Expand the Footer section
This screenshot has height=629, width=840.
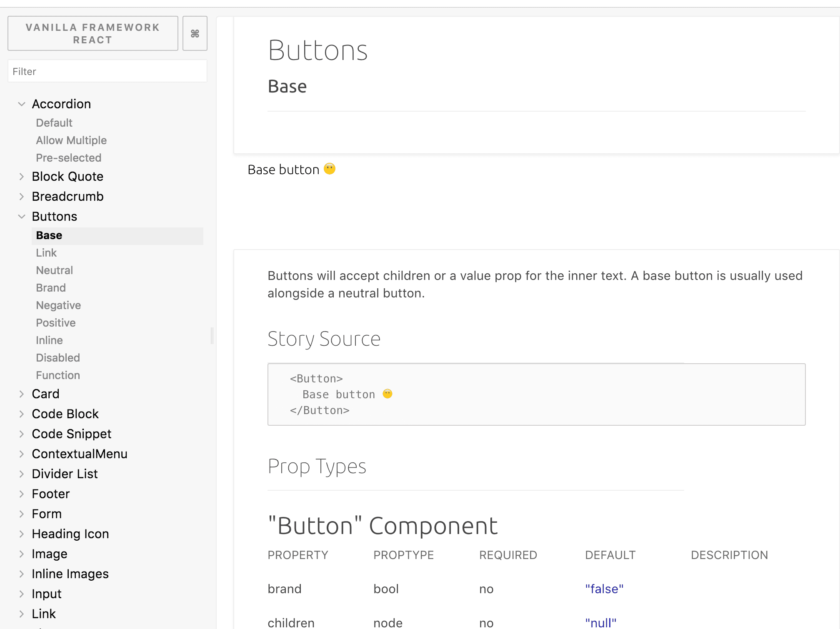[x=50, y=494]
